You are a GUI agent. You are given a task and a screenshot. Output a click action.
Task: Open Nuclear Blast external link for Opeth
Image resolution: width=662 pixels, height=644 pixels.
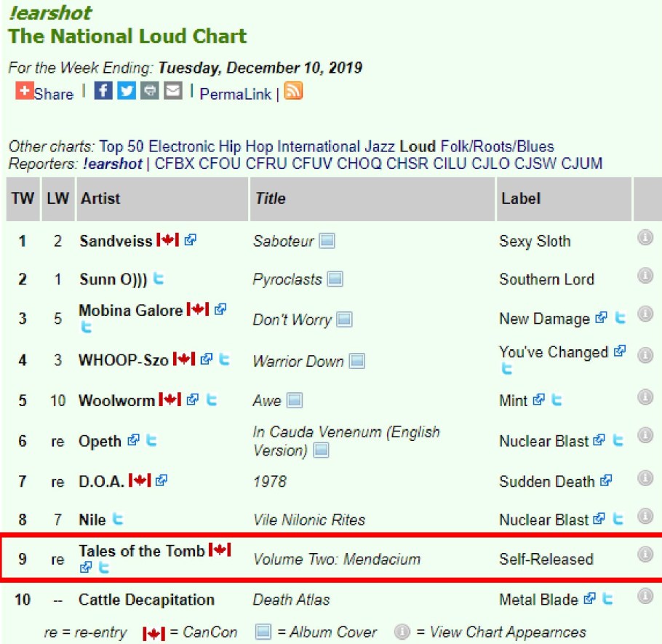click(x=599, y=440)
